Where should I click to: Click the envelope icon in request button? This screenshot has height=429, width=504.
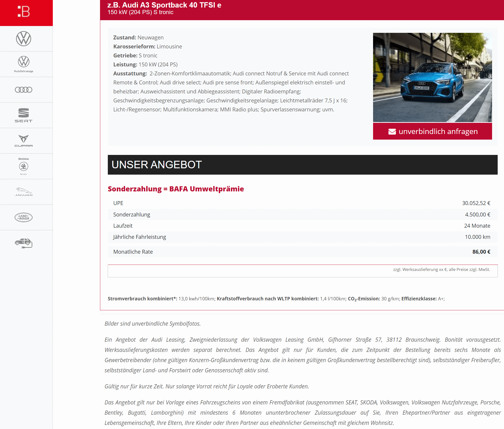392,132
